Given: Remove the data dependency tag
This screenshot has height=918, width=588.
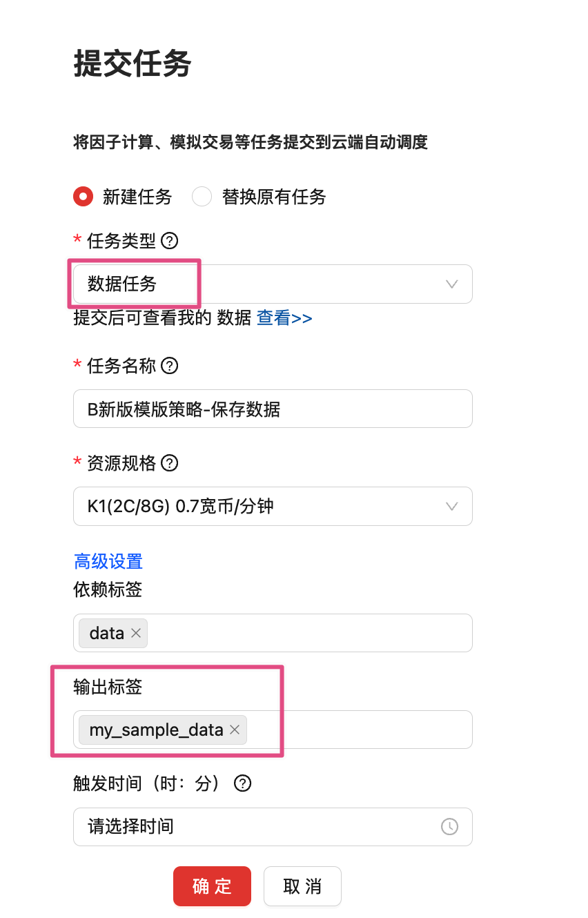Looking at the screenshot, I should point(136,633).
